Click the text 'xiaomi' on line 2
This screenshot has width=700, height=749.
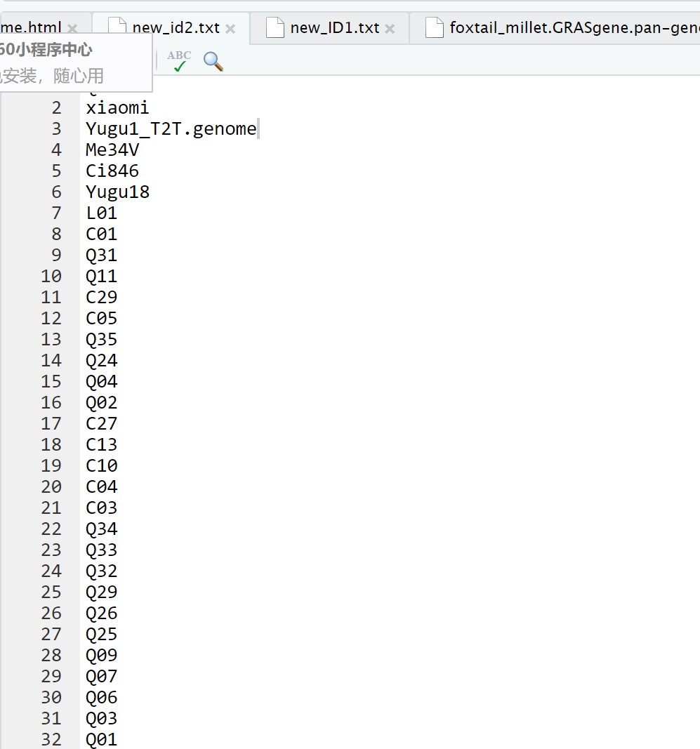[x=117, y=108]
